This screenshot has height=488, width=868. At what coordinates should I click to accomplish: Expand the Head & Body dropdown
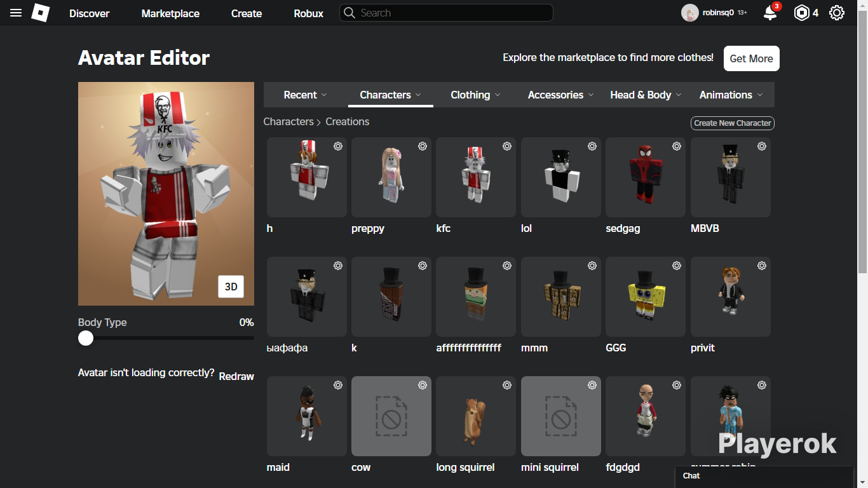point(646,95)
